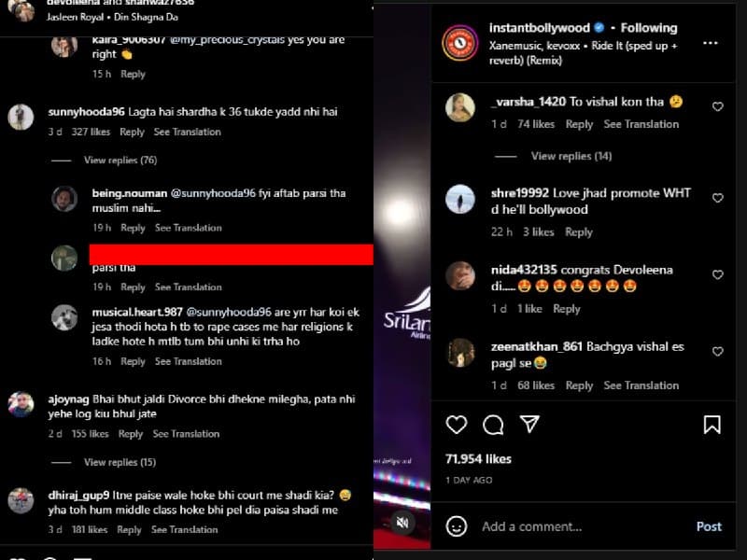The height and width of the screenshot is (560, 747).
Task: Like nida432135's comment heart
Action: tap(717, 274)
